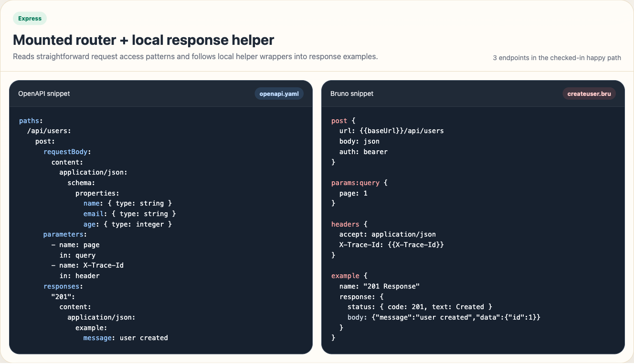The image size is (634, 364).
Task: Click the createuser.bru file badge
Action: tap(589, 94)
